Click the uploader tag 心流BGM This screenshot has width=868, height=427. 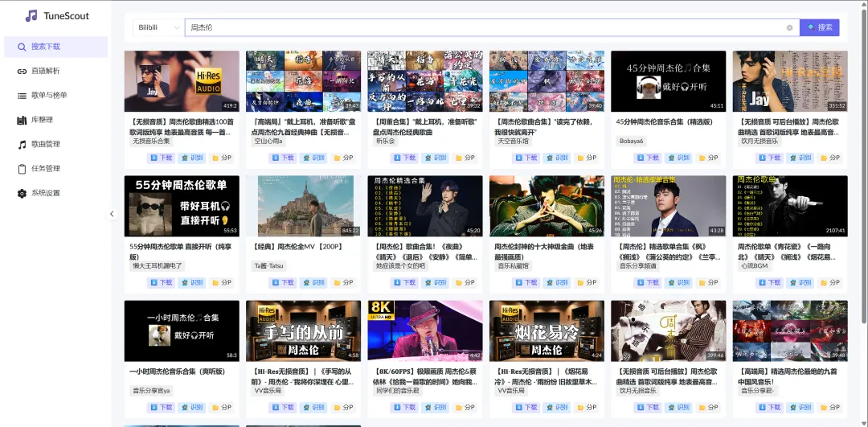(x=754, y=266)
